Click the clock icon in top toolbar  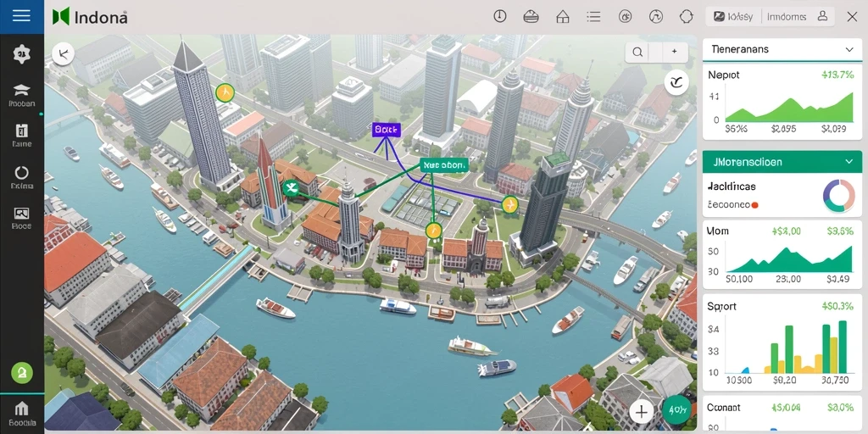[500, 16]
